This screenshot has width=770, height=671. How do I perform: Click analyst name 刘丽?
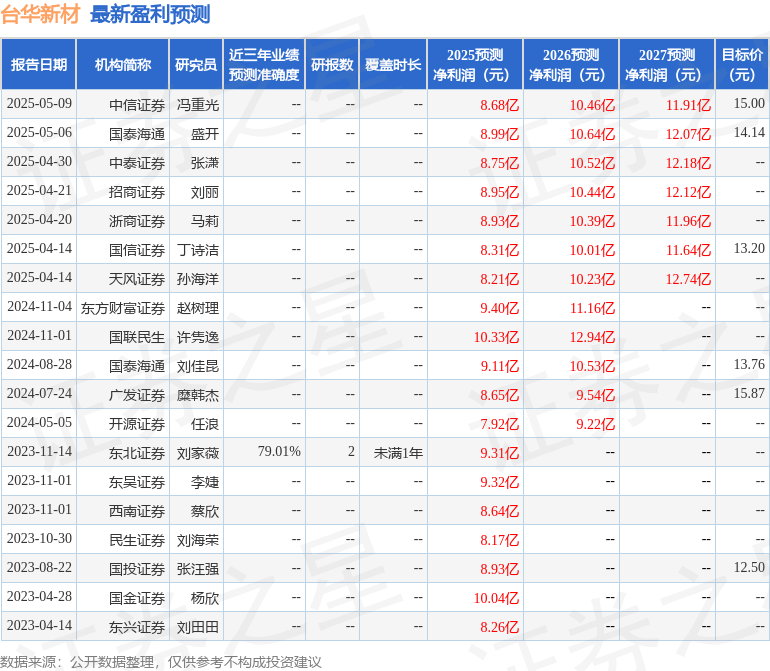[205, 192]
